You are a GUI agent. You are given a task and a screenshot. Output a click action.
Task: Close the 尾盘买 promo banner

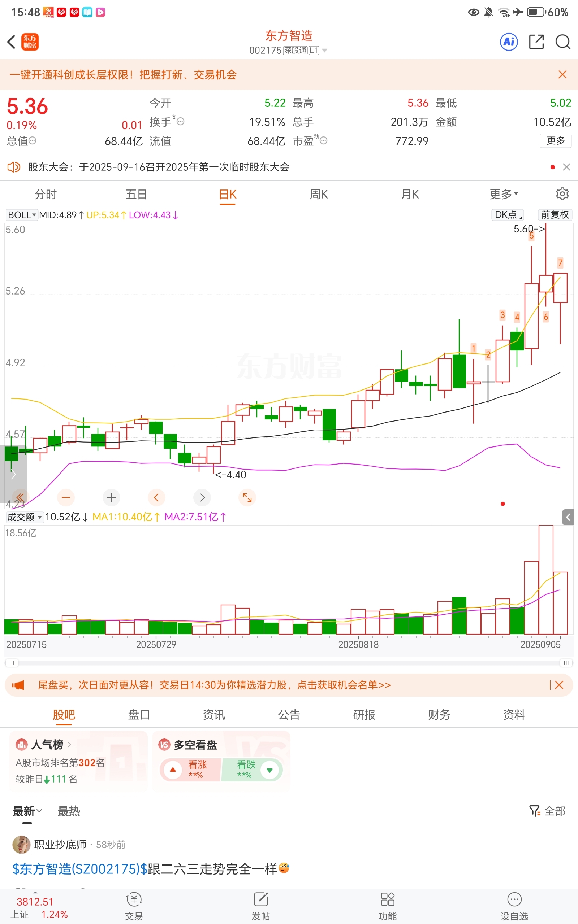559,685
